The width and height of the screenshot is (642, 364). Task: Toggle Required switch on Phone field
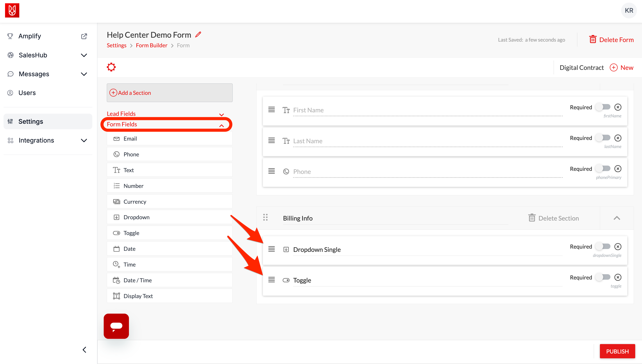[x=603, y=169]
